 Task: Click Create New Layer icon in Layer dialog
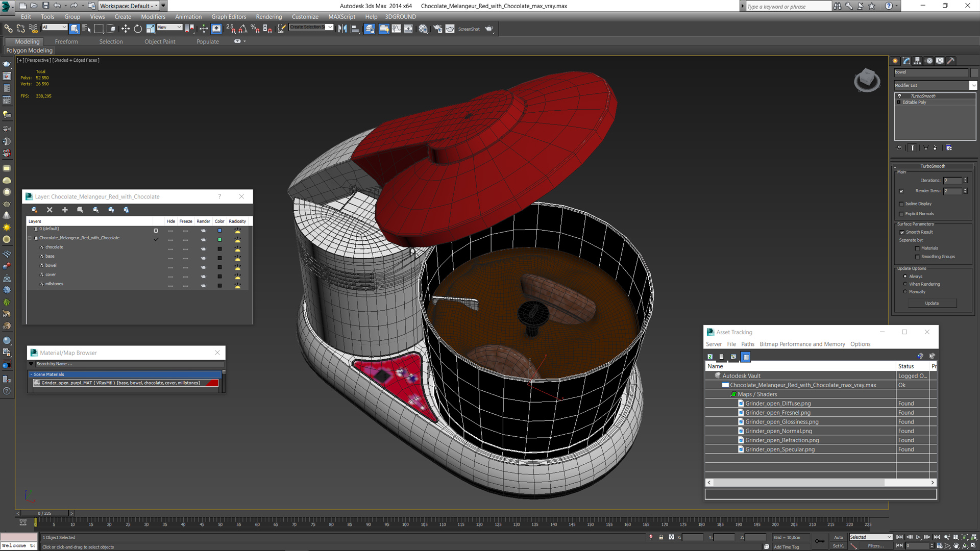tap(34, 210)
